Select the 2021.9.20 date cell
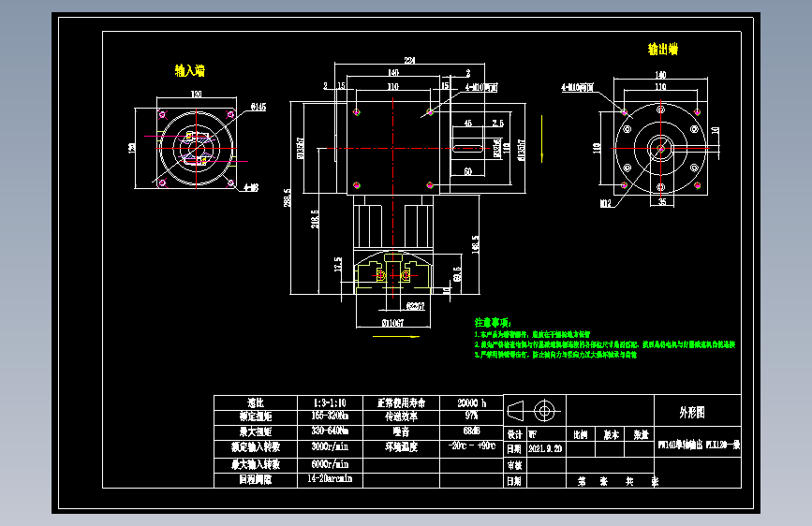 [x=545, y=449]
